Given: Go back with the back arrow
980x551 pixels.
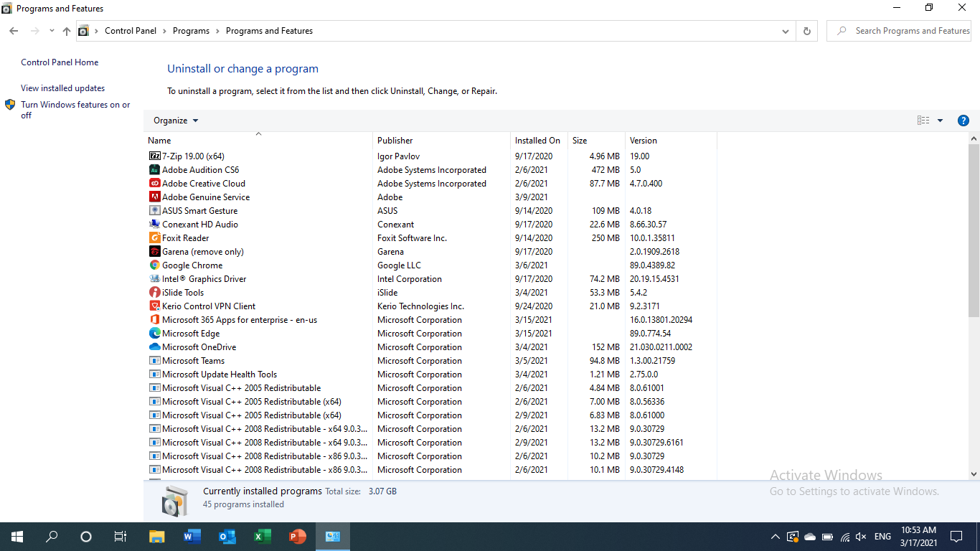Looking at the screenshot, I should [x=14, y=31].
